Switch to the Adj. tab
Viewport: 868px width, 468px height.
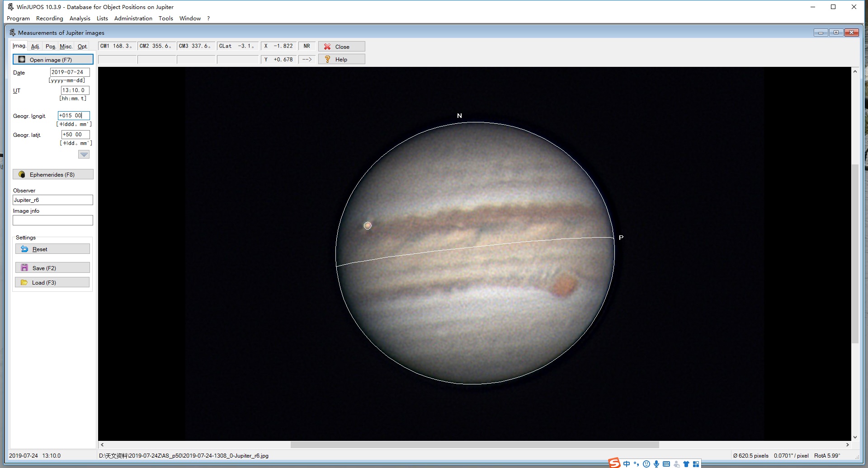(35, 47)
